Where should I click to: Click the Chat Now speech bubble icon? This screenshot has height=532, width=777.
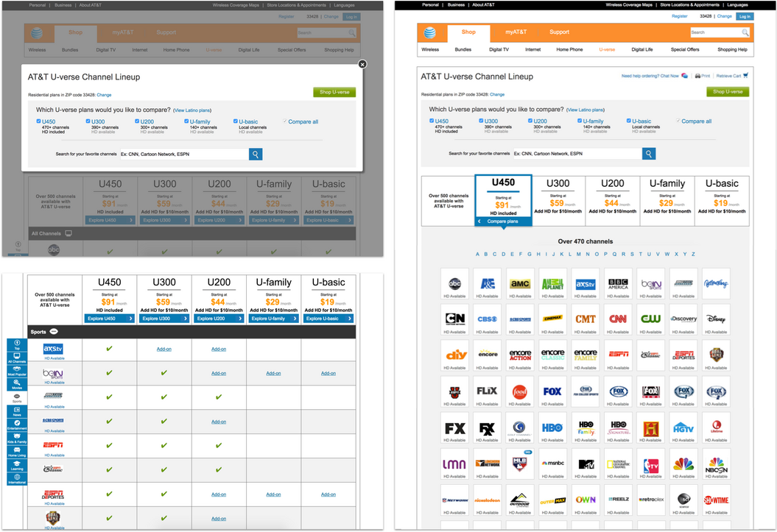point(685,76)
